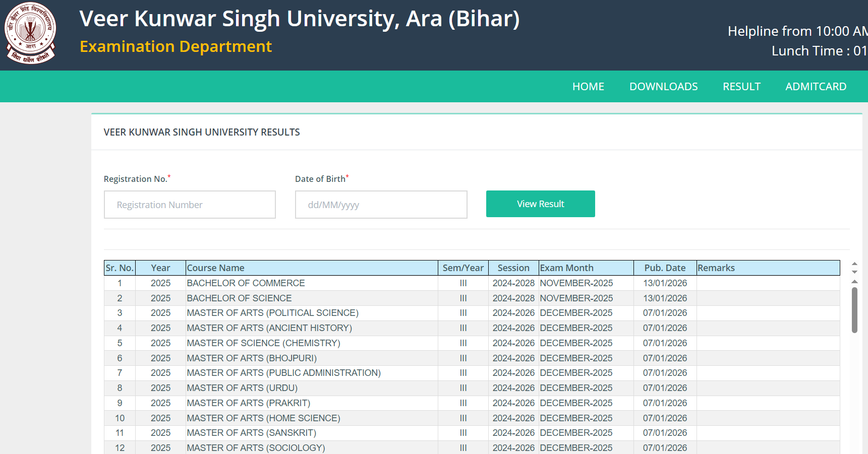Select Master of Science (Chemistry) entry
The height and width of the screenshot is (454, 868).
tap(263, 343)
